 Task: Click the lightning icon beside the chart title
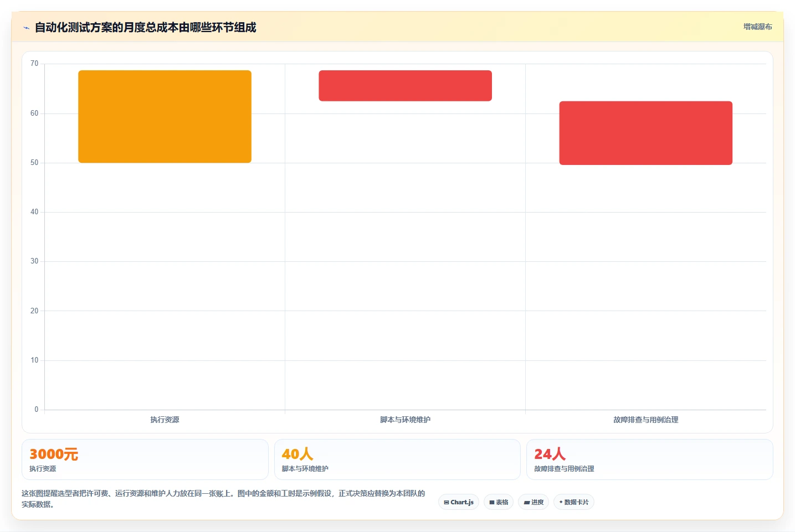pos(26,28)
